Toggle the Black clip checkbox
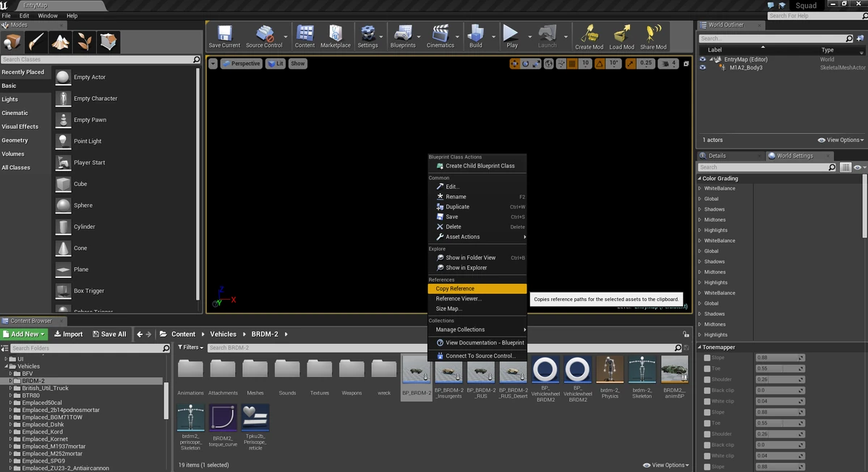The image size is (868, 472). click(x=707, y=390)
